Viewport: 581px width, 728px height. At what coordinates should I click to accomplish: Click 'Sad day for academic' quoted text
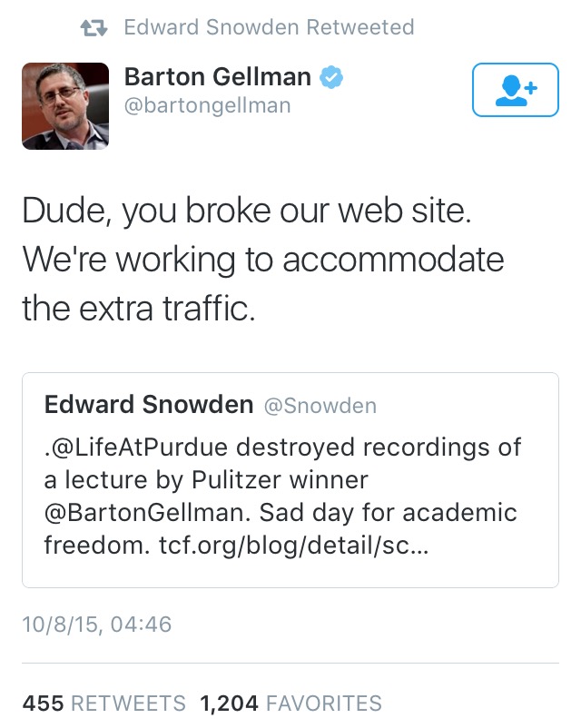(389, 512)
